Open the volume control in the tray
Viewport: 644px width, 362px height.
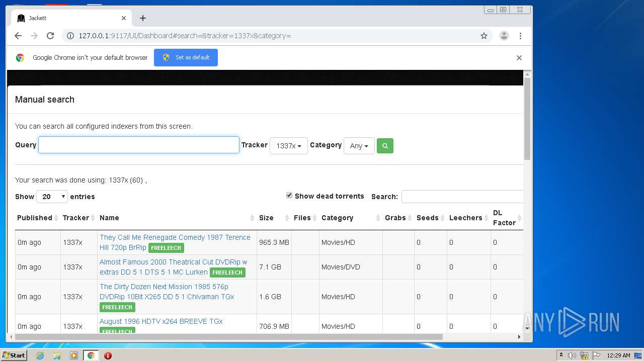pos(572,355)
